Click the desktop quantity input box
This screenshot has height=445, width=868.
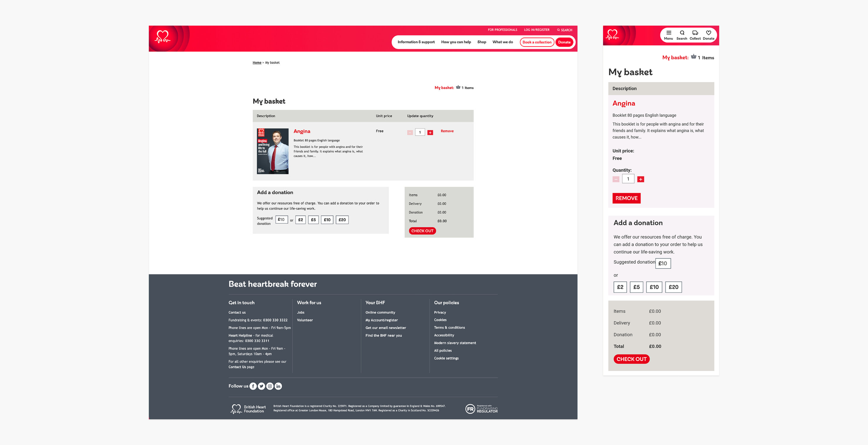point(420,132)
